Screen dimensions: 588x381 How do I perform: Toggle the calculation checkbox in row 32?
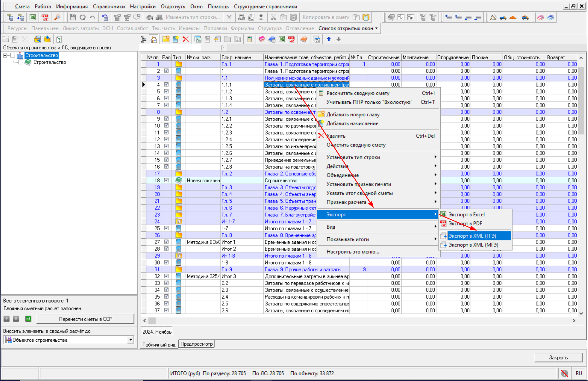point(166,276)
